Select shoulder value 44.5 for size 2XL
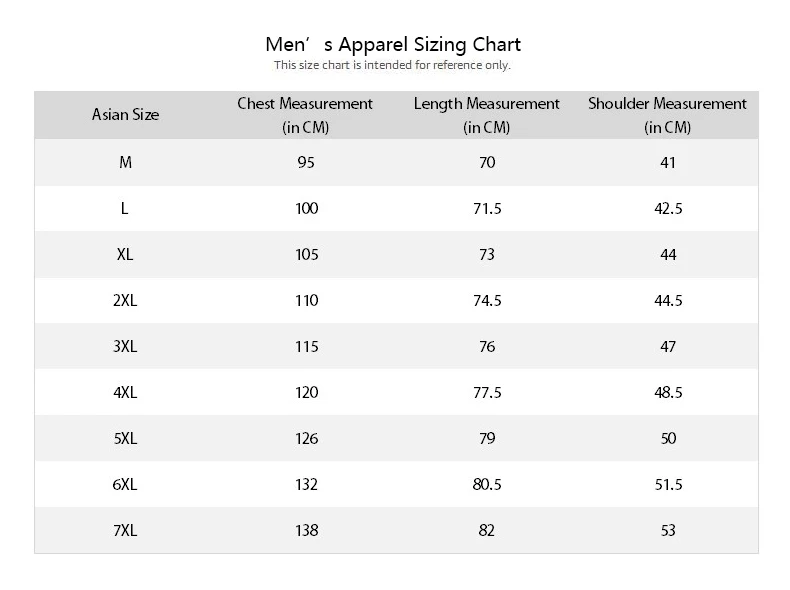Viewport: 790px width, 590px height. click(x=668, y=300)
